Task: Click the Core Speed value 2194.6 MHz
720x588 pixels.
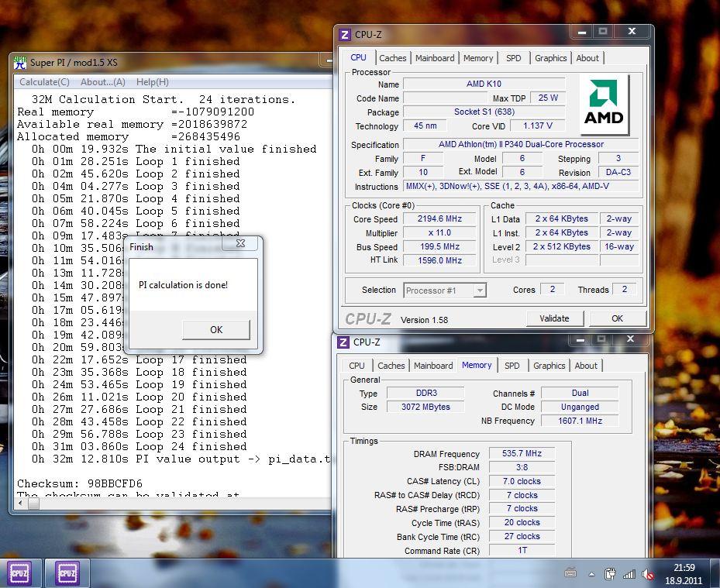Action: click(439, 219)
